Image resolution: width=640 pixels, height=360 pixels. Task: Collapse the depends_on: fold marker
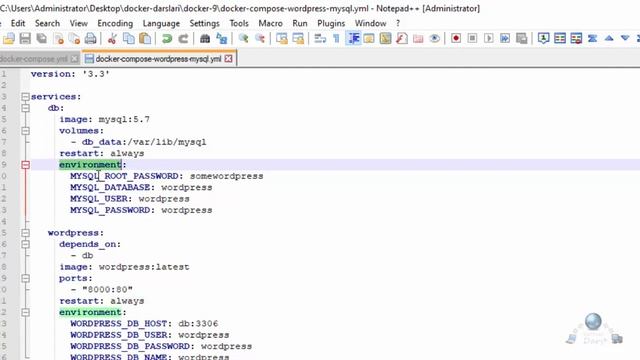pyautogui.click(x=25, y=244)
